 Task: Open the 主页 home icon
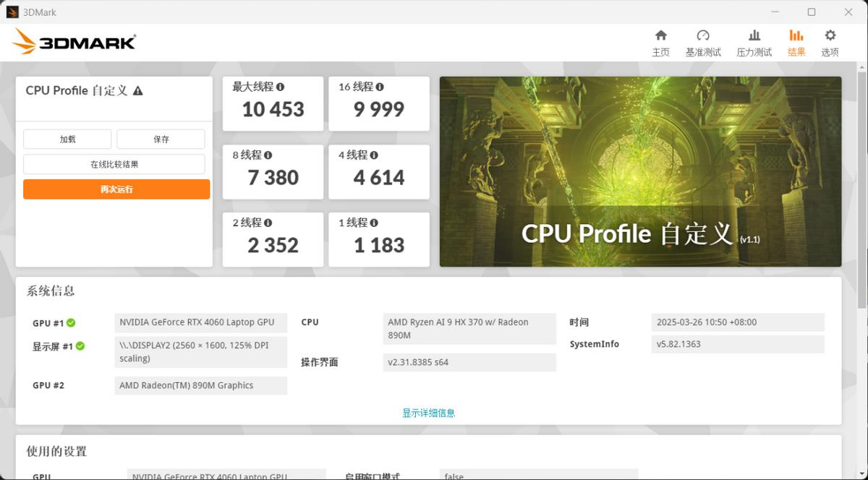click(x=660, y=35)
